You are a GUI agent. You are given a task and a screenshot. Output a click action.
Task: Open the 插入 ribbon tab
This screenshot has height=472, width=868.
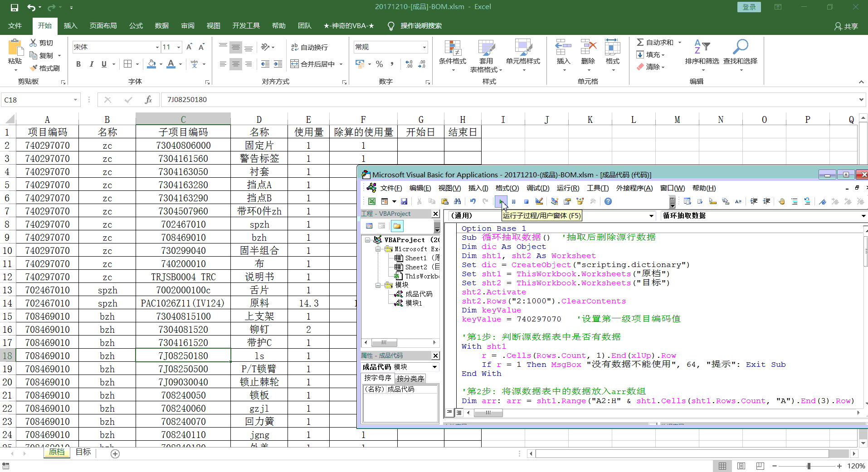coord(70,26)
